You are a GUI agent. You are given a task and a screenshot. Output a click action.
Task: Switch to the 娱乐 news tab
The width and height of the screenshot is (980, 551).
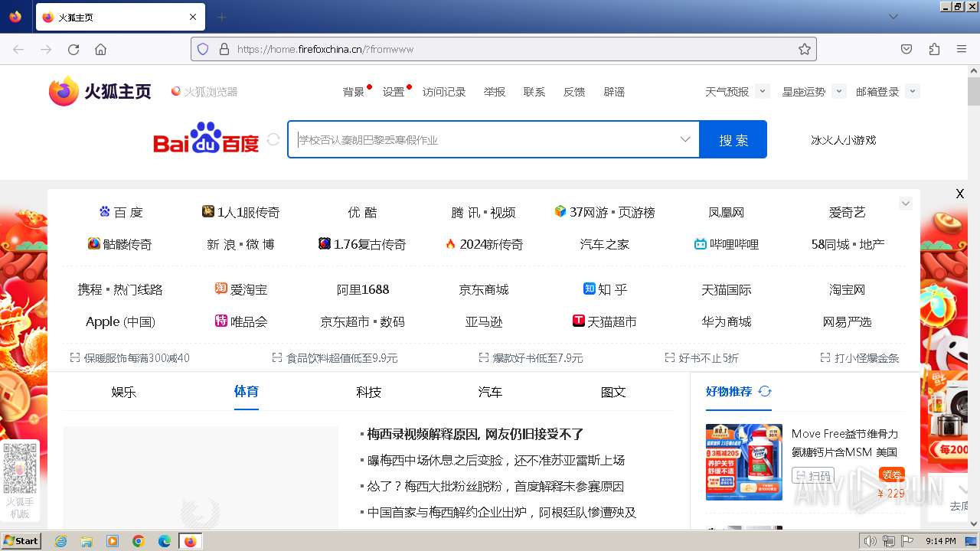point(123,392)
